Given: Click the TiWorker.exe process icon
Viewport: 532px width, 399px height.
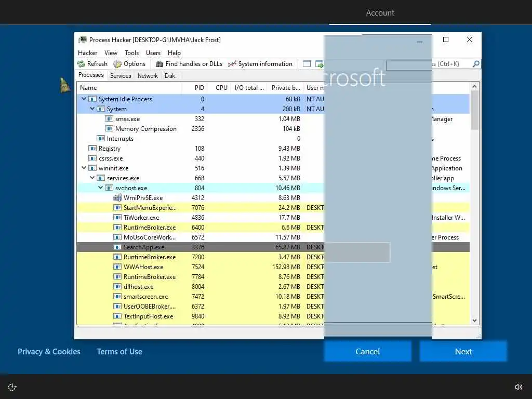Looking at the screenshot, I should tap(117, 218).
